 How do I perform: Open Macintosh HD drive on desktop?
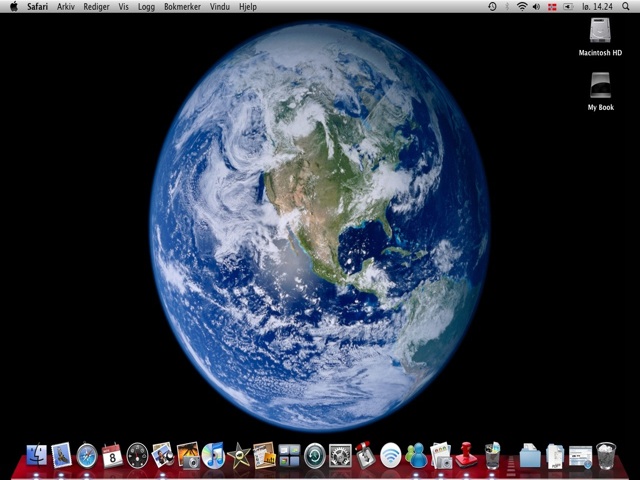(x=600, y=31)
